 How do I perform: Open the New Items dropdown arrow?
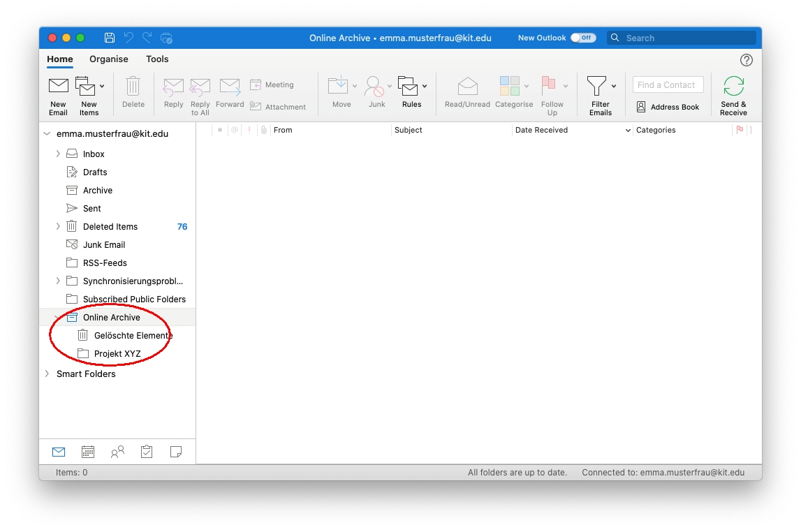(102, 87)
